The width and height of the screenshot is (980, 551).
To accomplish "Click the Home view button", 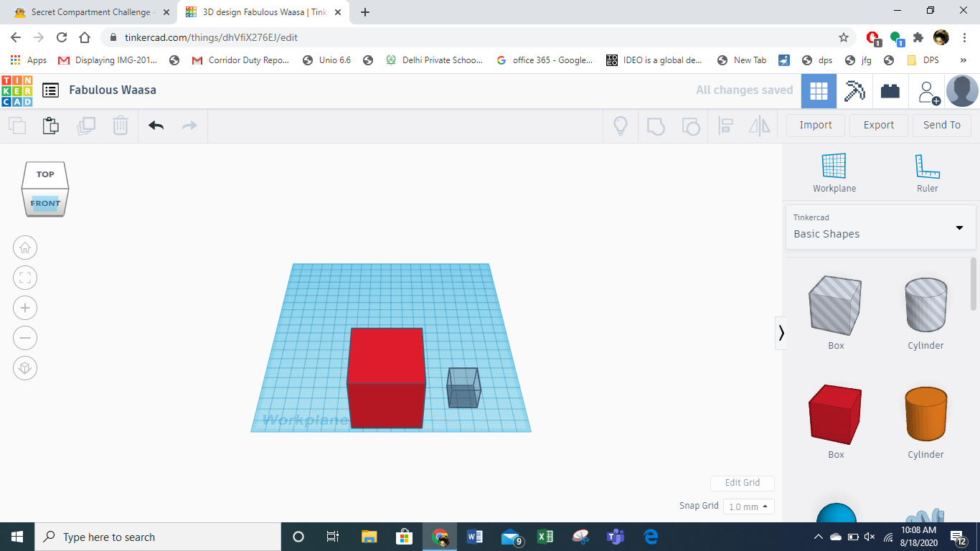I will point(25,248).
